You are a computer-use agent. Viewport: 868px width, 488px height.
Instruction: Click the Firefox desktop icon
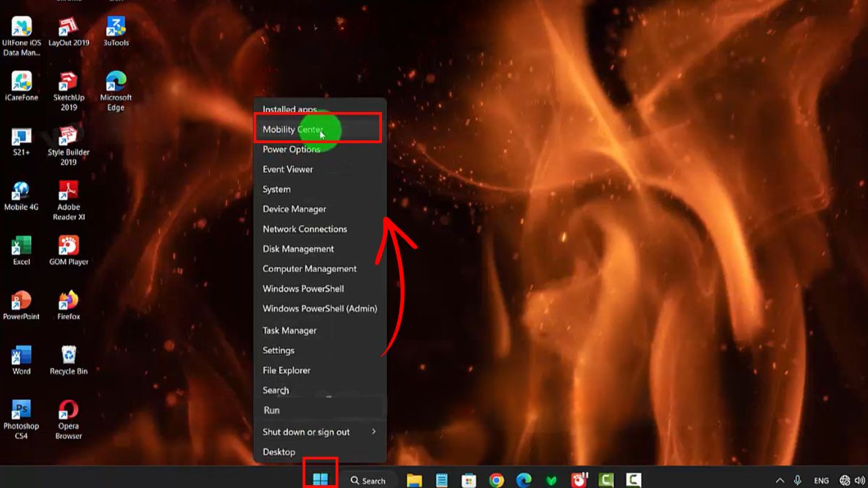coord(69,306)
